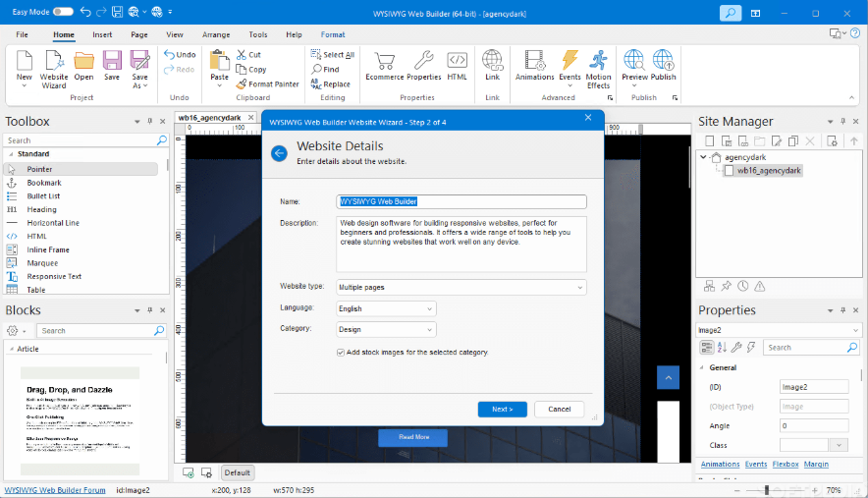
Task: Switch to the Arrange ribbon tab
Action: 216,34
